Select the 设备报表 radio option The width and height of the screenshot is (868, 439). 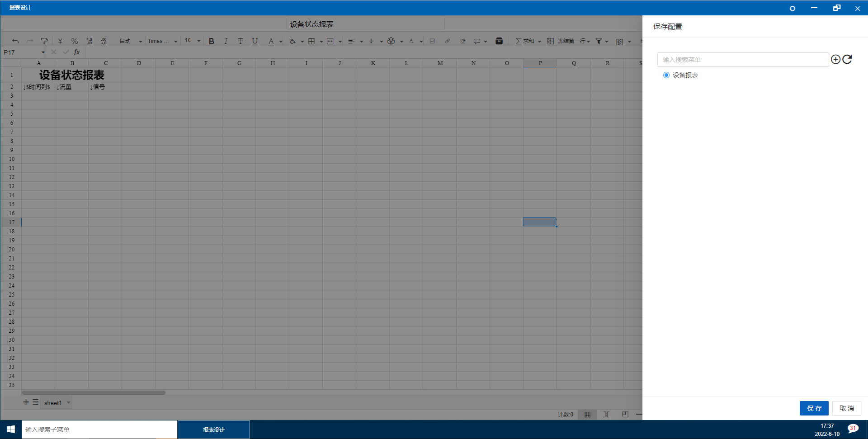pos(666,75)
